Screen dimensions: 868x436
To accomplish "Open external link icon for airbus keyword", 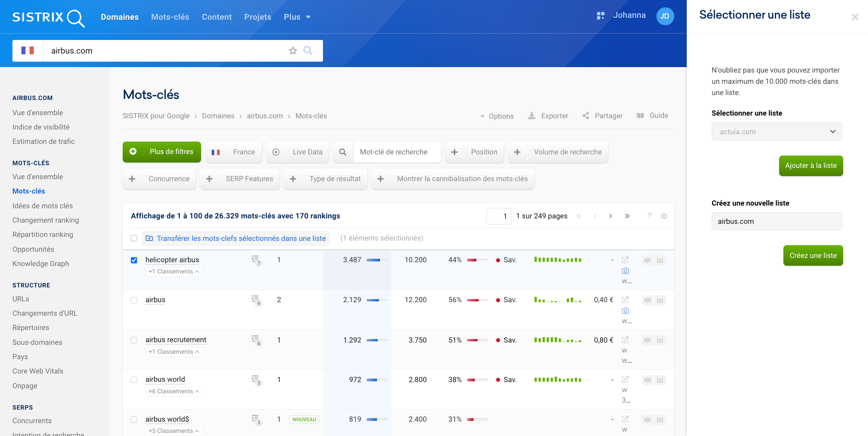I will pos(625,299).
